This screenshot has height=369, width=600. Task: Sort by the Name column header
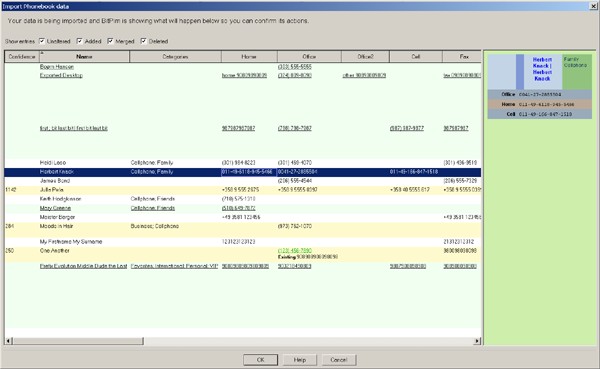84,57
